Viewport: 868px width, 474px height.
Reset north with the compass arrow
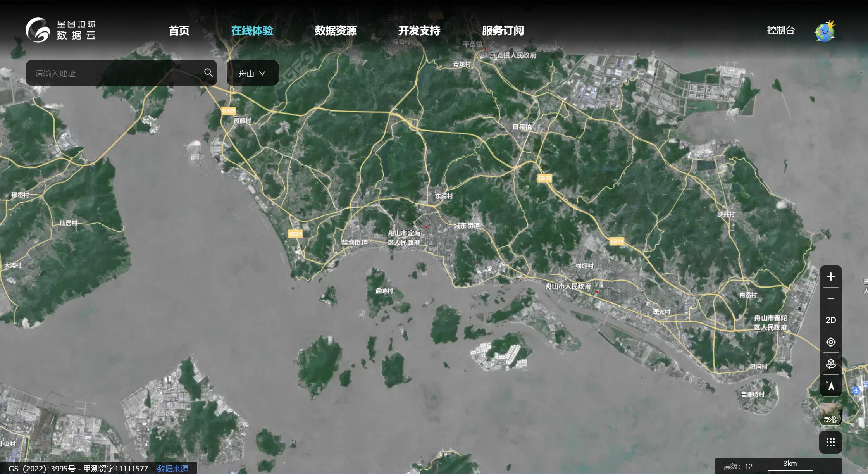pos(830,386)
